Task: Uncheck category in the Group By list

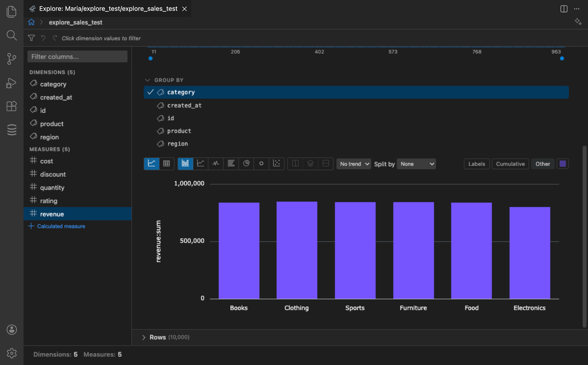Action: pyautogui.click(x=150, y=92)
